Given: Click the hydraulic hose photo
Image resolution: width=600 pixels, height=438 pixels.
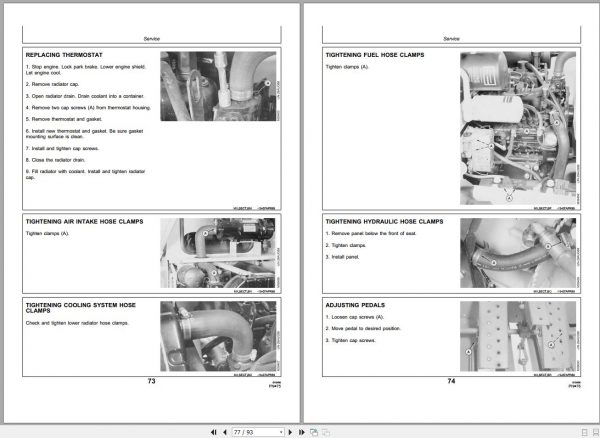Looking at the screenshot, I should coord(518,253).
